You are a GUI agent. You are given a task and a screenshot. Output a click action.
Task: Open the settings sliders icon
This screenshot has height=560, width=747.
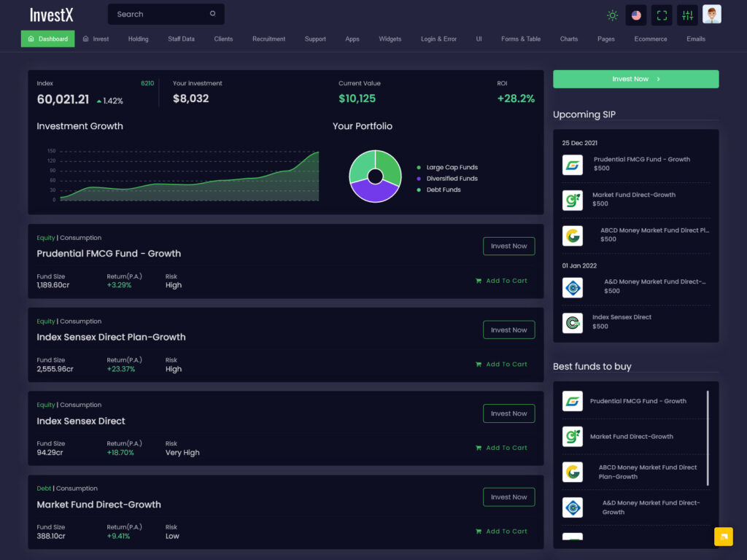pyautogui.click(x=687, y=15)
